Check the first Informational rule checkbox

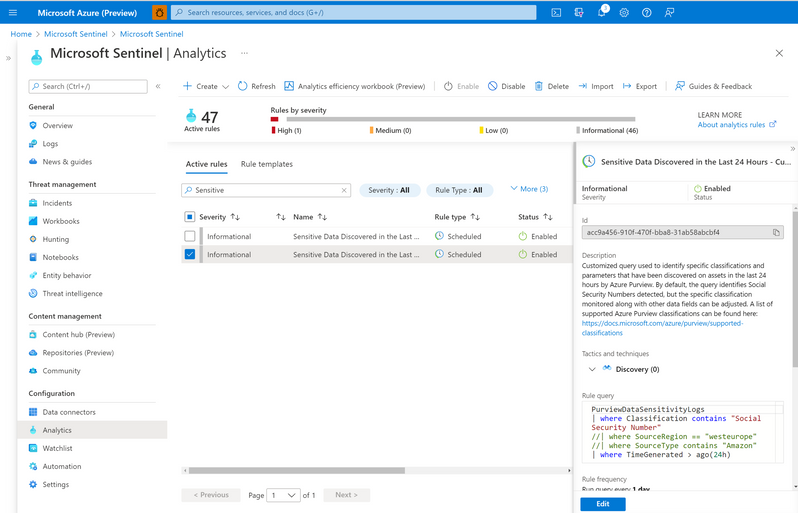(189, 236)
